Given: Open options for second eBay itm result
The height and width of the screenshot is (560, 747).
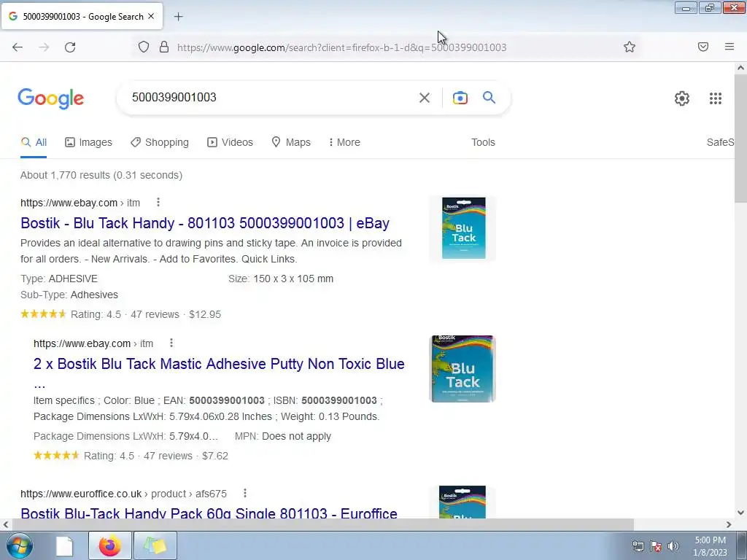Looking at the screenshot, I should click(171, 343).
